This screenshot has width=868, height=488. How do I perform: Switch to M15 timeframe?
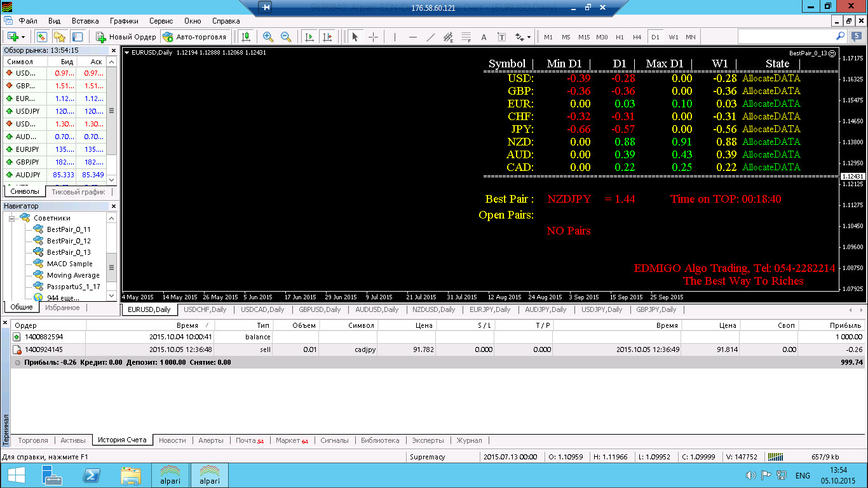(584, 37)
